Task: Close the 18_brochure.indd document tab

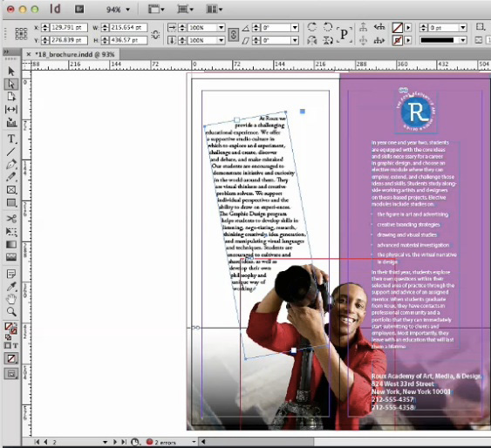Action: coord(29,54)
